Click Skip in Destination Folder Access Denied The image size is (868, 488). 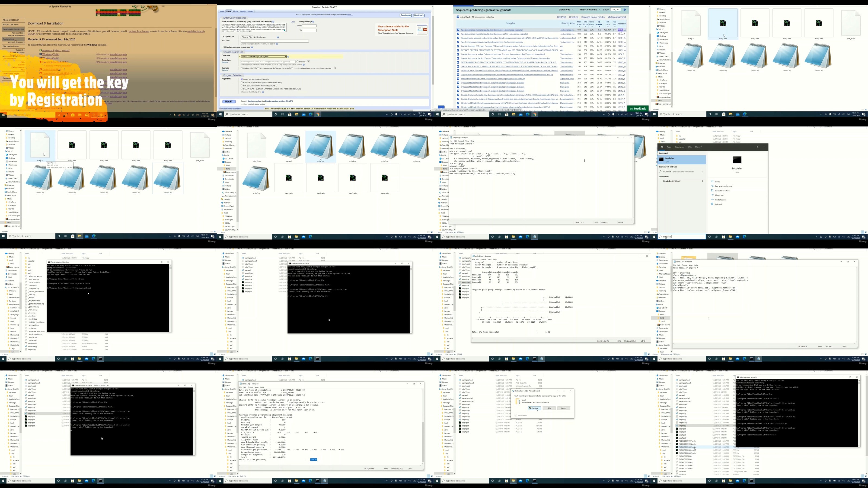(x=549, y=408)
